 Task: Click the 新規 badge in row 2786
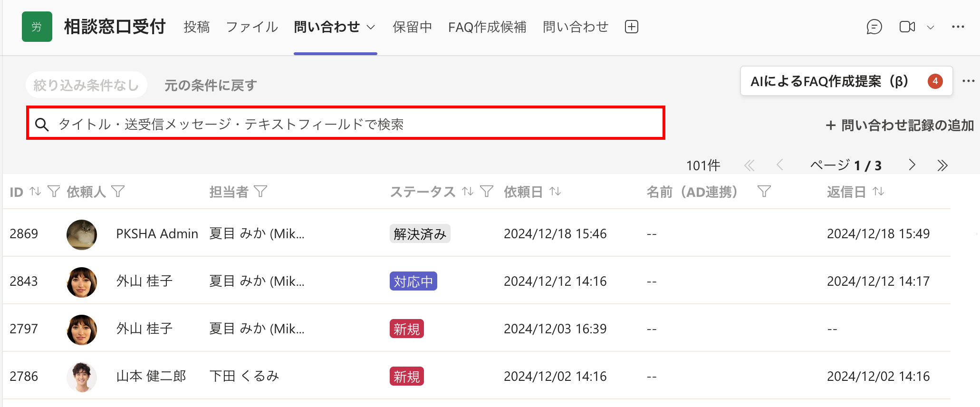[x=406, y=376]
